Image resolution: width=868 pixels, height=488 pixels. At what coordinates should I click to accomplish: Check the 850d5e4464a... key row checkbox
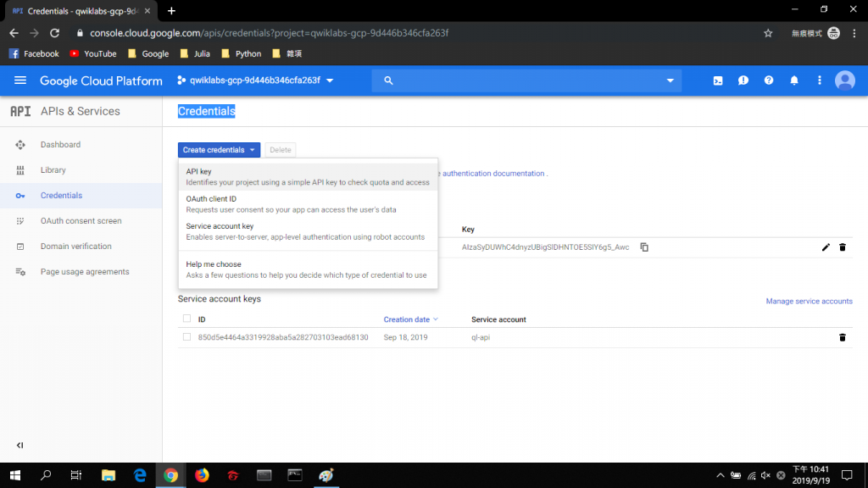[x=187, y=337]
